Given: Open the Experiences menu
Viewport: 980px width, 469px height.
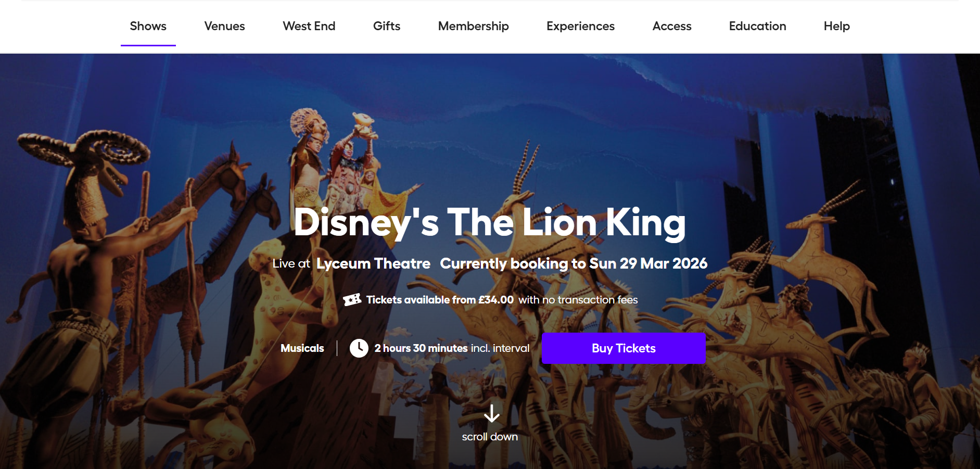Looking at the screenshot, I should (x=580, y=26).
